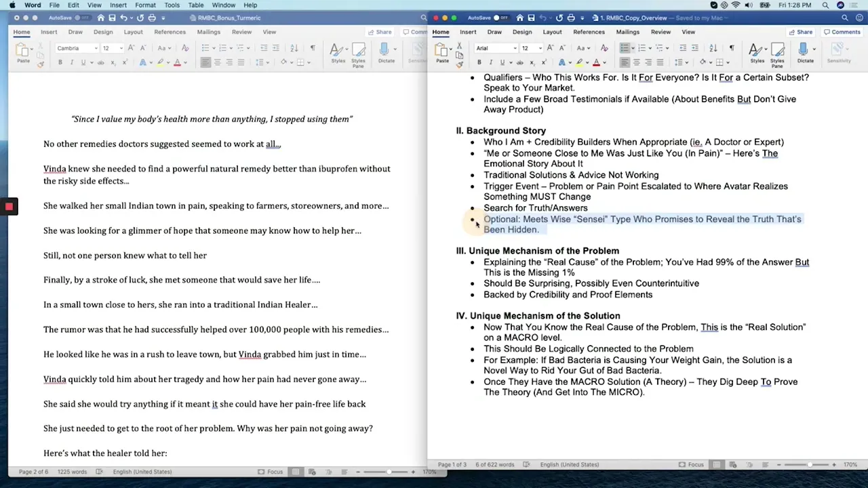Click the Comments button in right Word window

point(841,32)
